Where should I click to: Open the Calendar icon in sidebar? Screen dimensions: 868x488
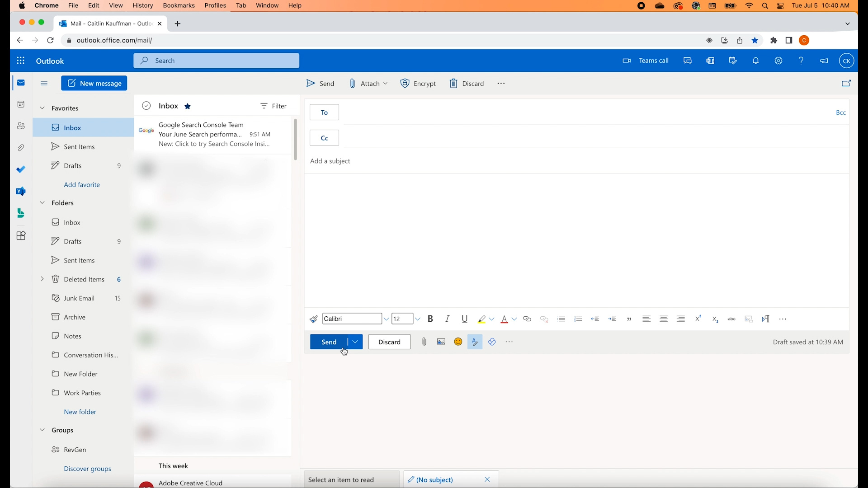[21, 104]
